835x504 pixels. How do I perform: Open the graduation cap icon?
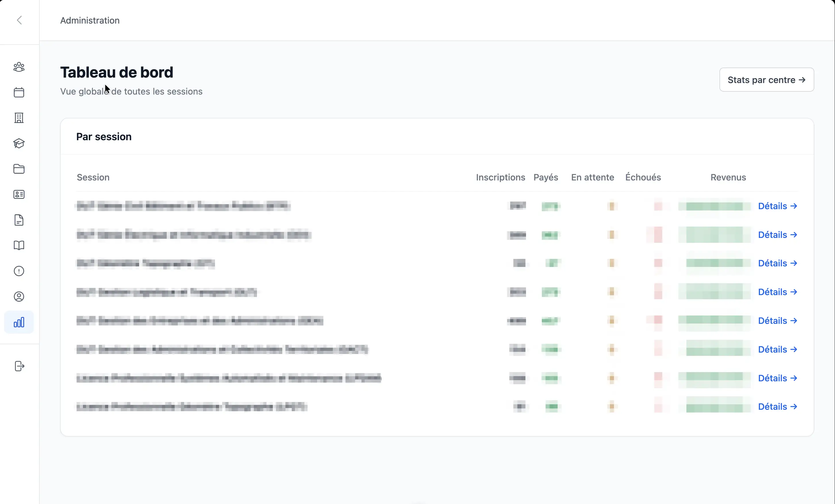(19, 144)
